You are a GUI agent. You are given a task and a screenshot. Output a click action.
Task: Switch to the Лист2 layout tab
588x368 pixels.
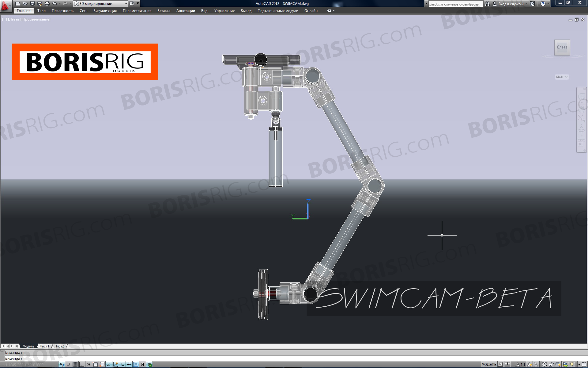coord(59,346)
